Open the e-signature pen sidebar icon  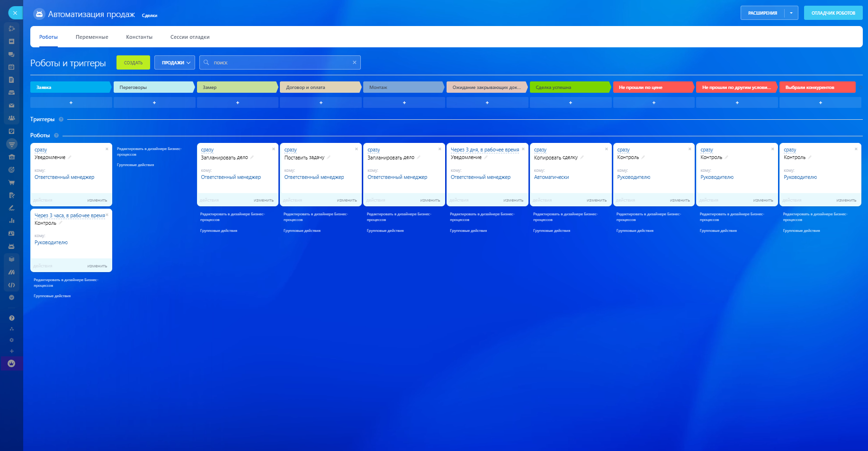(x=12, y=208)
